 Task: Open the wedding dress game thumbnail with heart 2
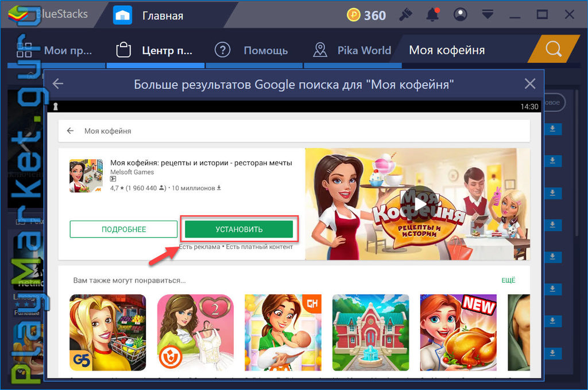click(195, 333)
